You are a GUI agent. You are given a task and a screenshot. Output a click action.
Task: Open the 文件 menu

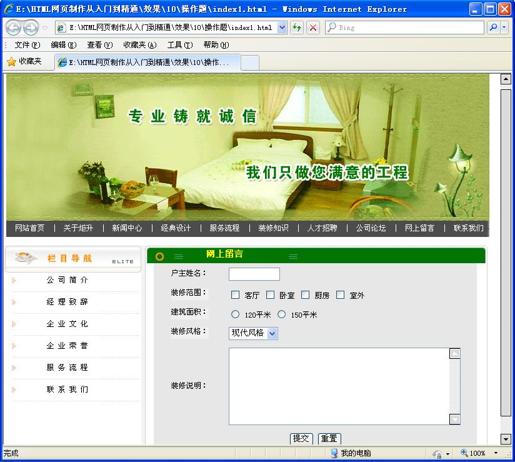[27, 45]
